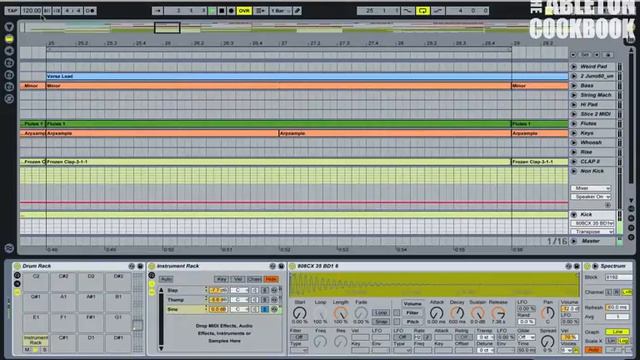Select the Rise track name
The image size is (640, 360).
[x=586, y=152]
